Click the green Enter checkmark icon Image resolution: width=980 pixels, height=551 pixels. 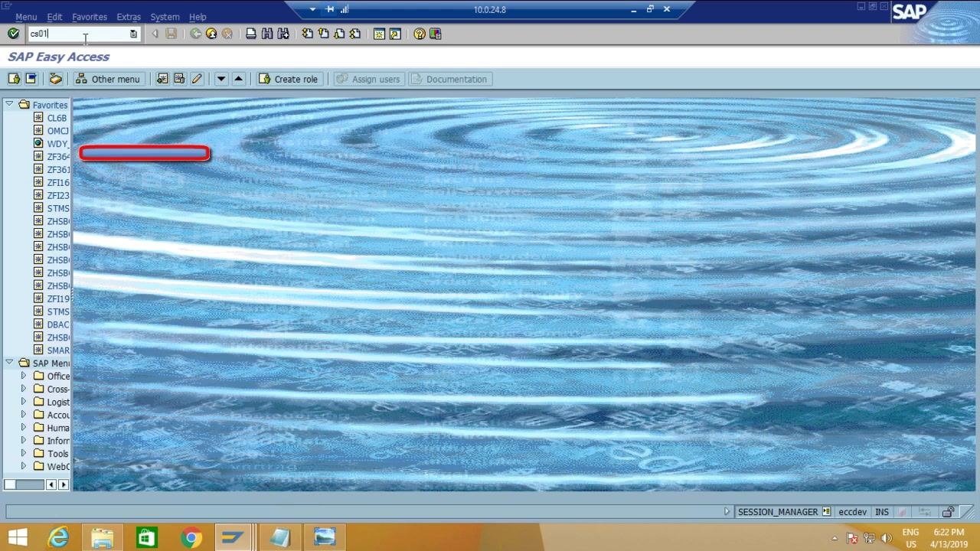pyautogui.click(x=13, y=34)
